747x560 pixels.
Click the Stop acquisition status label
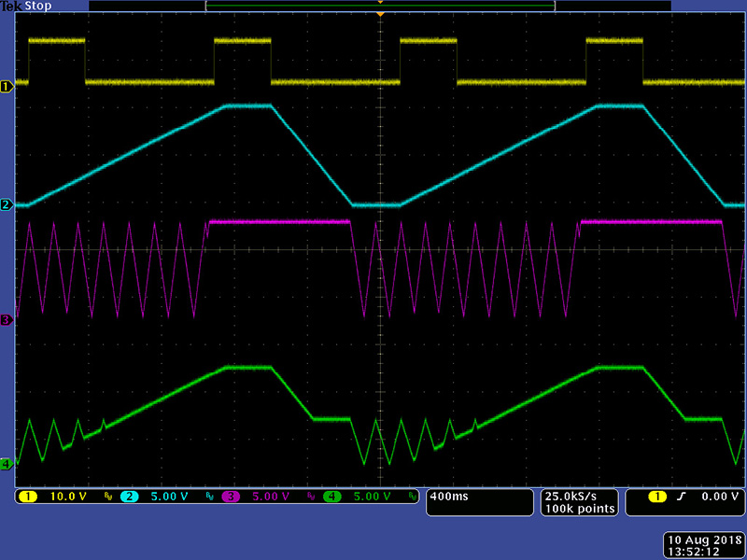point(38,7)
